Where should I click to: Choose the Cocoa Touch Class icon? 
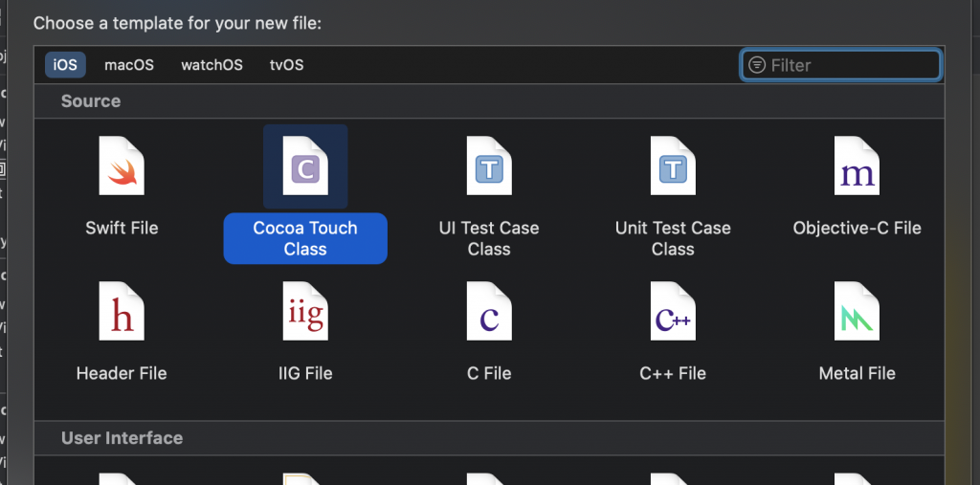[x=305, y=166]
